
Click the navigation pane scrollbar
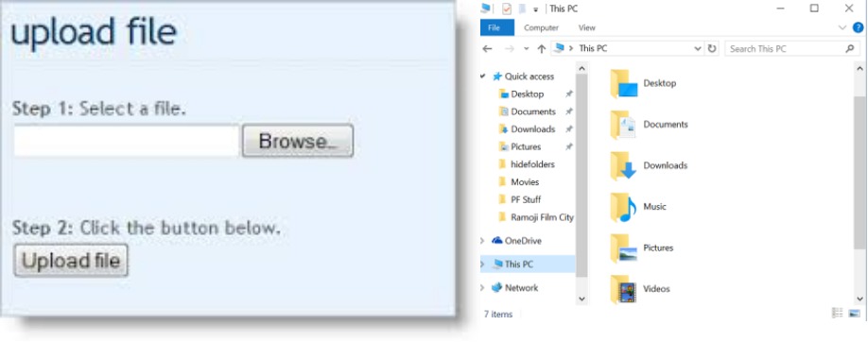click(x=582, y=175)
